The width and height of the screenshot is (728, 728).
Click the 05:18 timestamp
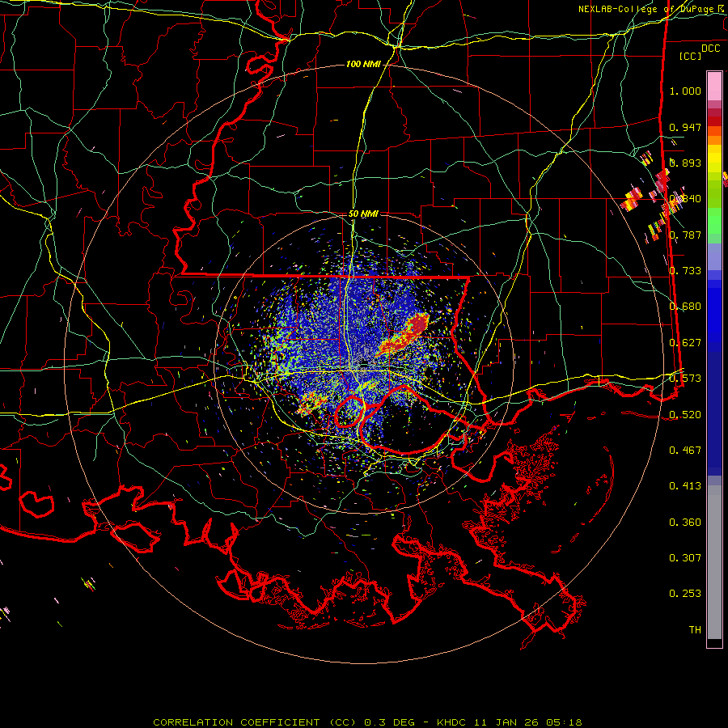click(562, 722)
